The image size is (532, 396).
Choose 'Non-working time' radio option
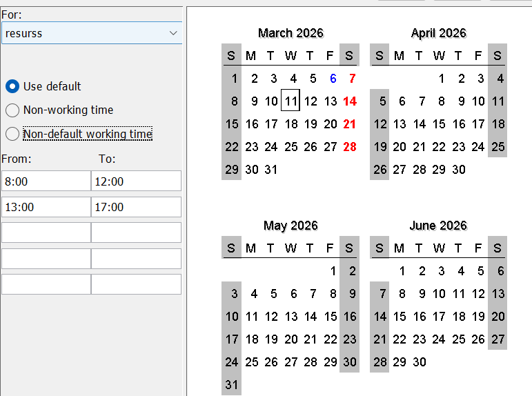(x=12, y=110)
